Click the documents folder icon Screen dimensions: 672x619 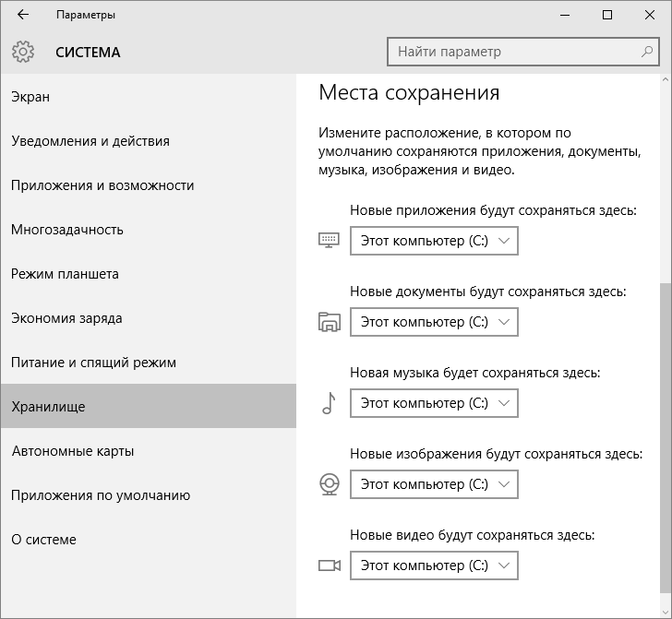(329, 322)
